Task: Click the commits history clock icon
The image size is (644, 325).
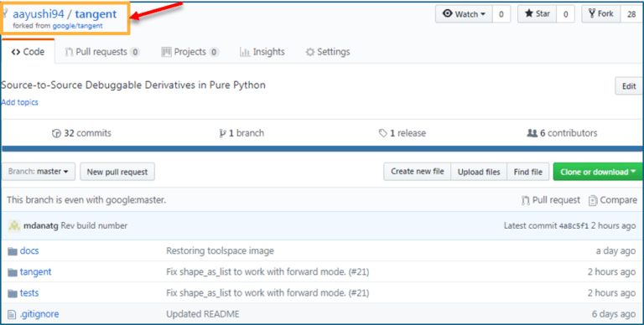Action: click(x=56, y=133)
